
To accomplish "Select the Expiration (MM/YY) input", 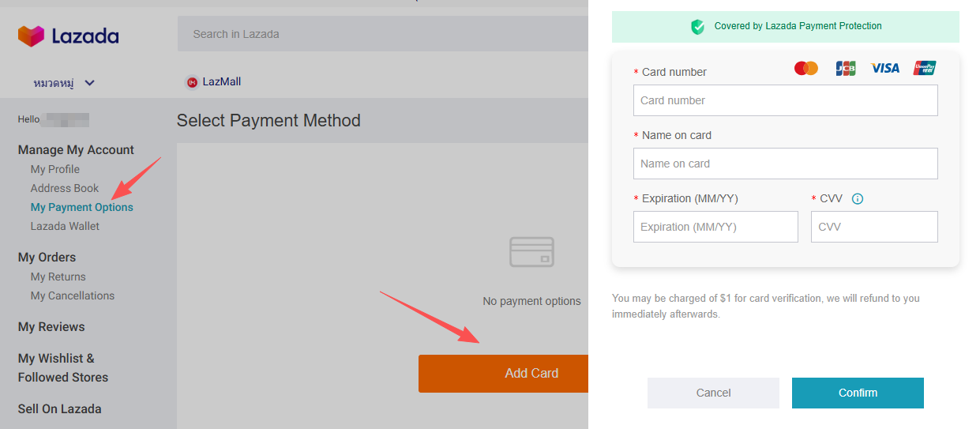I will pos(715,227).
